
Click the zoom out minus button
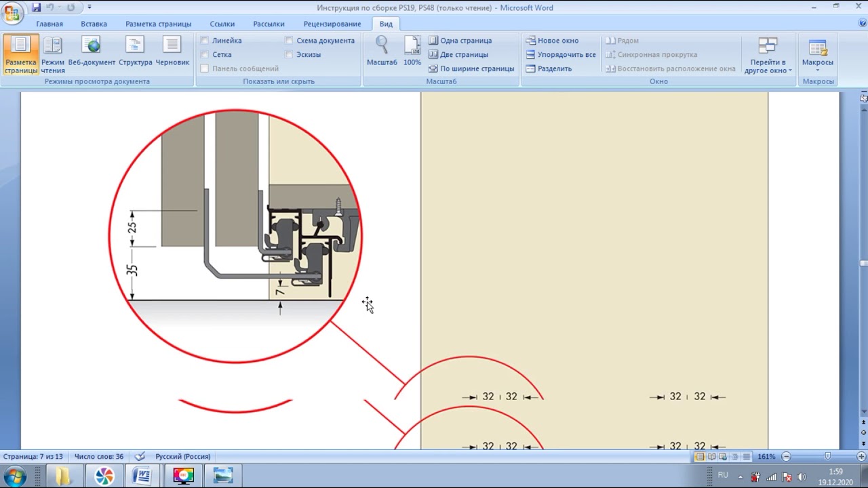(x=786, y=457)
